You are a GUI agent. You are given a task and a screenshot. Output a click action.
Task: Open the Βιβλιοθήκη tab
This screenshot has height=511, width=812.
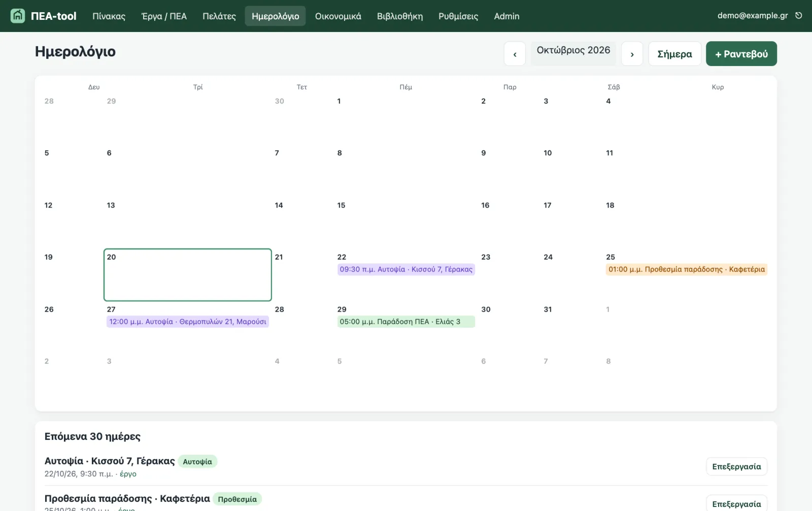[x=400, y=16]
